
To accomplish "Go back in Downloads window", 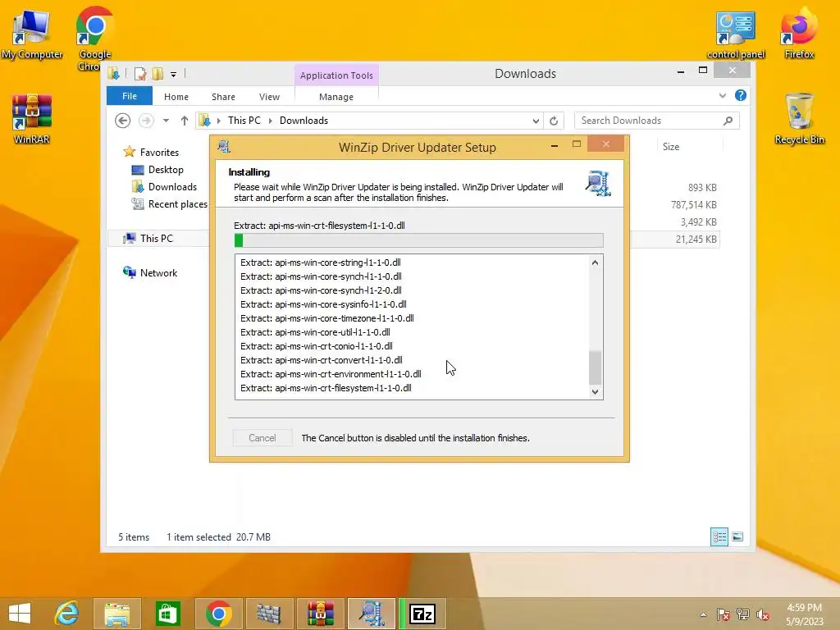I will (123, 121).
